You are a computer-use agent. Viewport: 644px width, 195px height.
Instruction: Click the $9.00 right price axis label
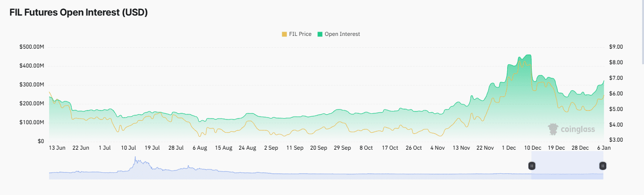coord(616,47)
